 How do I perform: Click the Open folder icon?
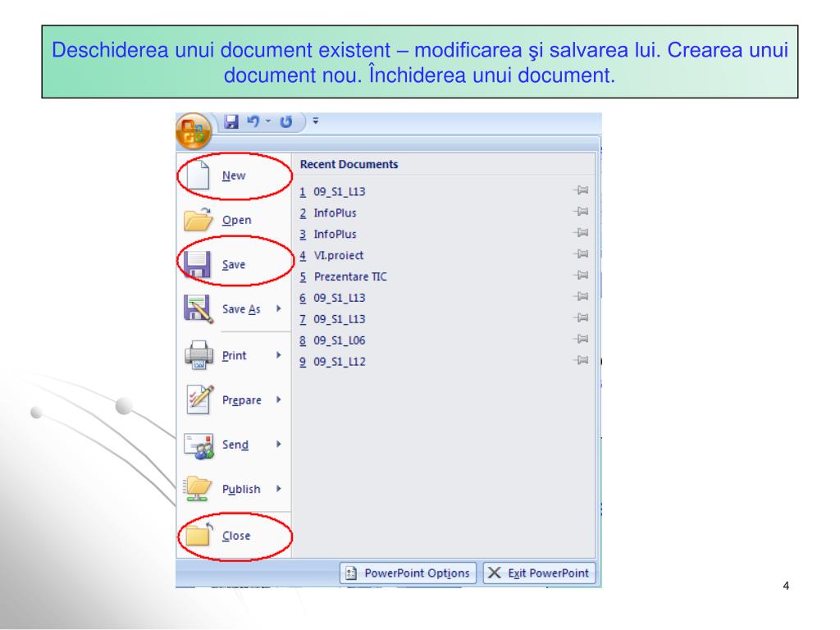point(198,219)
